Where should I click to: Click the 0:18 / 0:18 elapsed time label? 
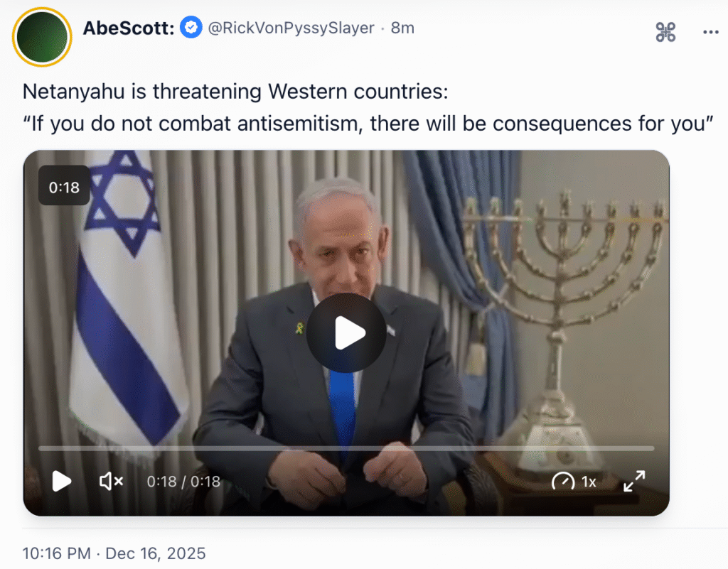183,482
